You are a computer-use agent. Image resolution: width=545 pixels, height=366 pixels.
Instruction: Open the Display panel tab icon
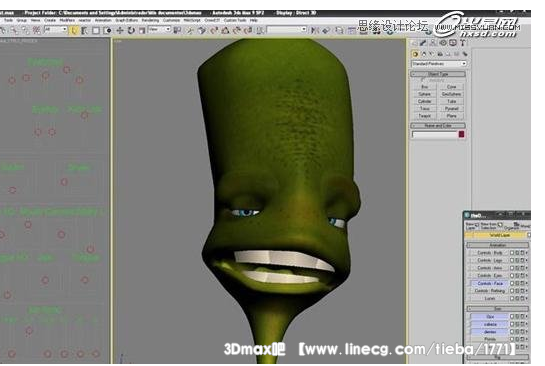coord(453,43)
